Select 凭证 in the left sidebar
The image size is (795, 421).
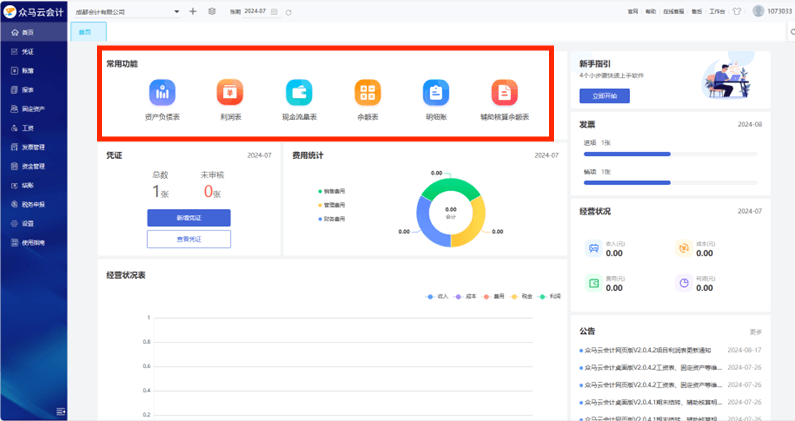pos(28,51)
